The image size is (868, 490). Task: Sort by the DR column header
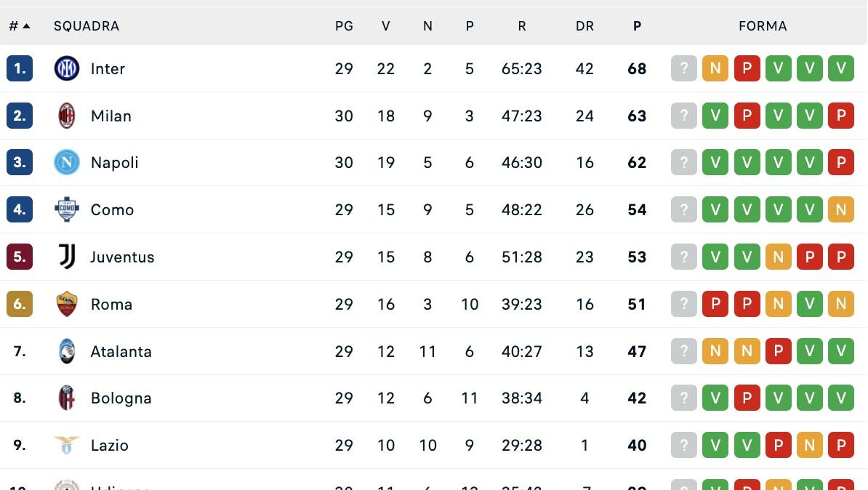pyautogui.click(x=584, y=25)
